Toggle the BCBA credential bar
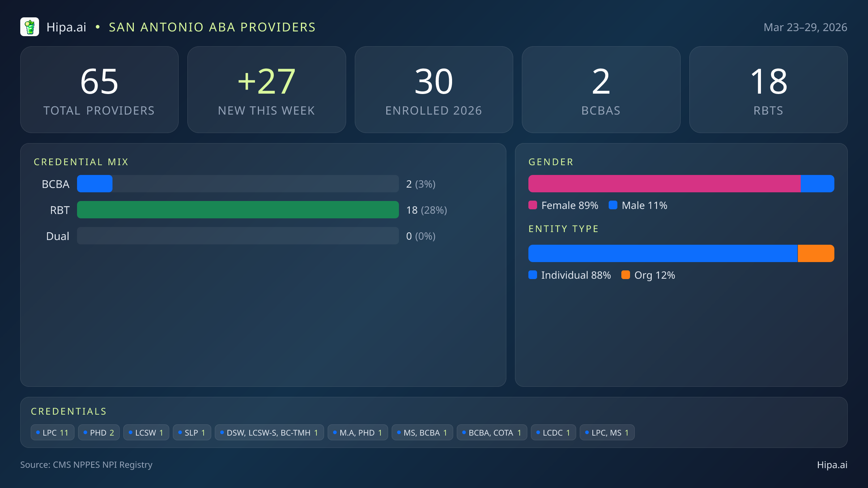This screenshot has width=868, height=488. coord(238,184)
